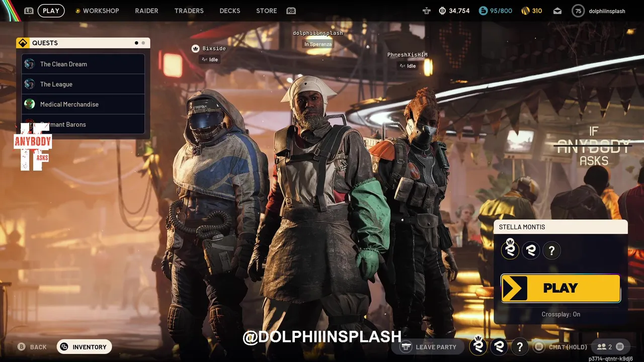Click the sleep icon in Bixside's Idle tag
Image resolution: width=644 pixels, height=362 pixels.
click(x=204, y=59)
